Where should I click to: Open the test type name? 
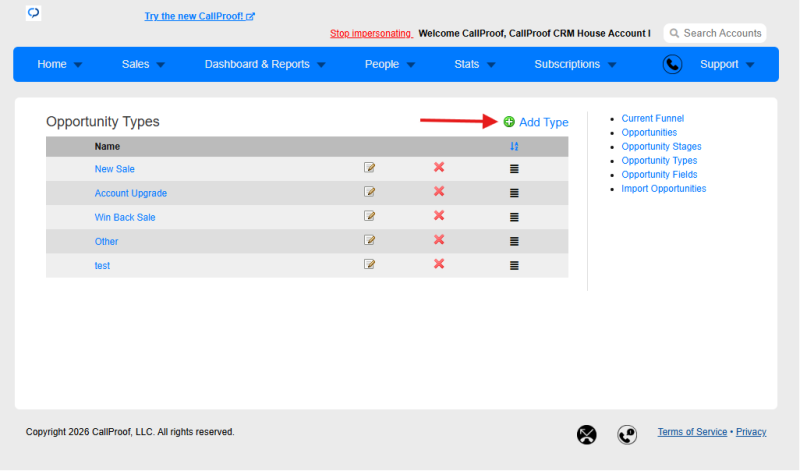(102, 266)
